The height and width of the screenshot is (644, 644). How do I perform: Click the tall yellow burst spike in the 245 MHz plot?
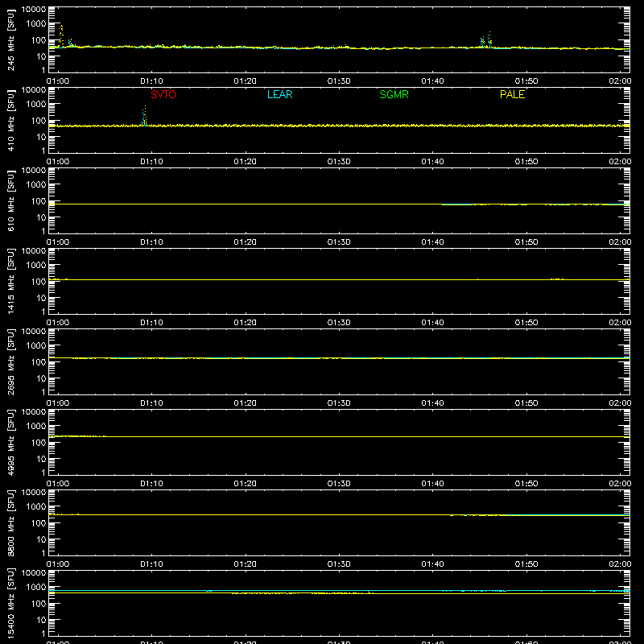pyautogui.click(x=61, y=35)
